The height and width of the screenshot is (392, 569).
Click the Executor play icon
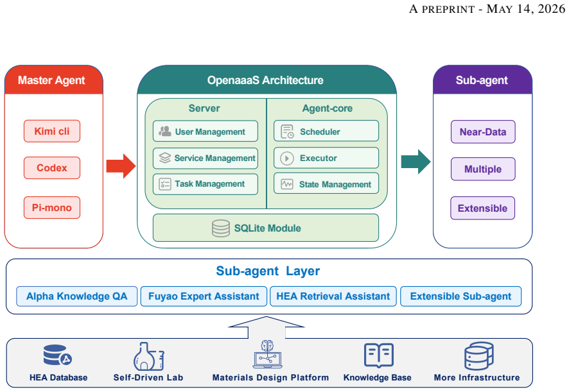[x=286, y=158]
